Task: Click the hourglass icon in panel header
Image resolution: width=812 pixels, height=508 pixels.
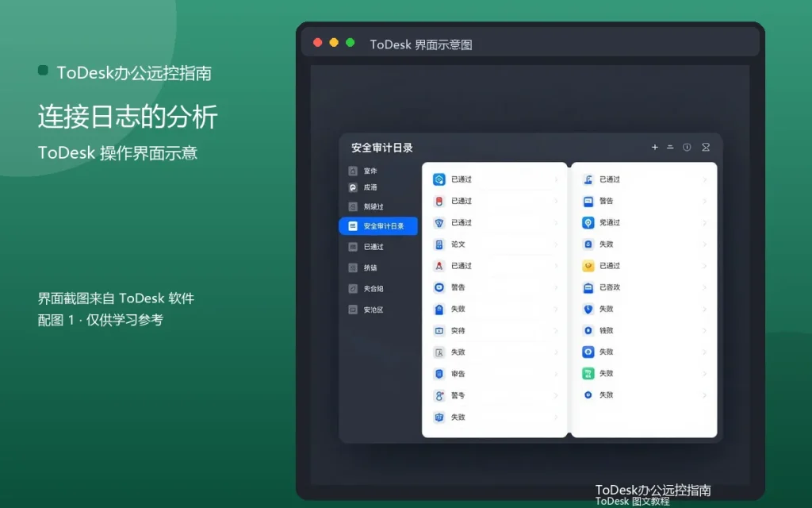Action: [x=705, y=147]
